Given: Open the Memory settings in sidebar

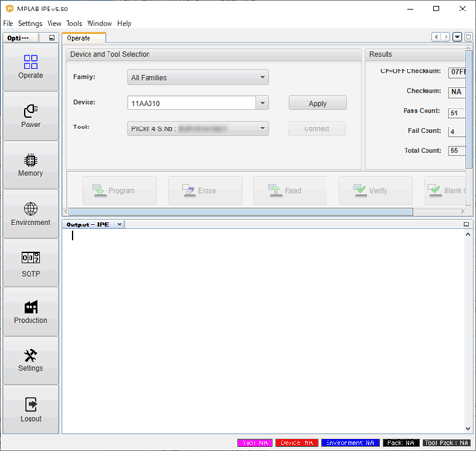Looking at the screenshot, I should click(30, 165).
